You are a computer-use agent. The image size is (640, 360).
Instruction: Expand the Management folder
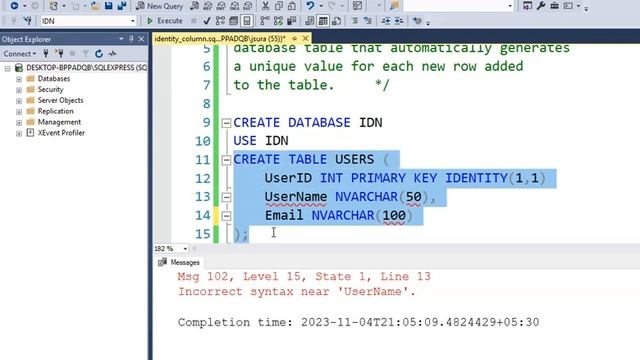19,122
